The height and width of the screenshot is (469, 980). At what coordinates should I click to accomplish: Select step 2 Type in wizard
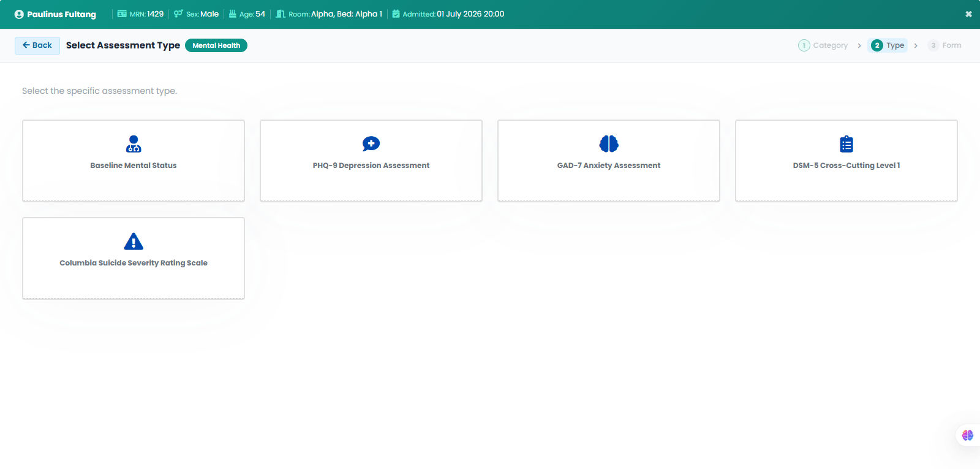click(888, 45)
